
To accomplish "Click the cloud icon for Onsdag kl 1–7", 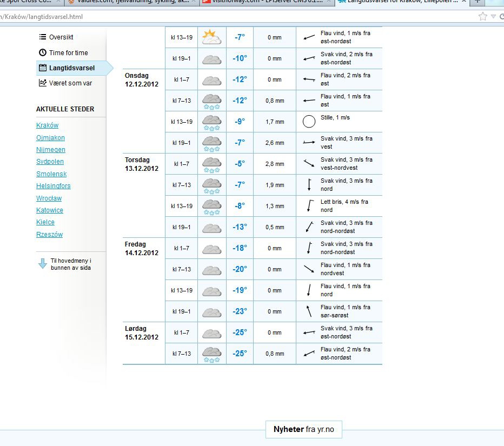I will pyautogui.click(x=211, y=81).
